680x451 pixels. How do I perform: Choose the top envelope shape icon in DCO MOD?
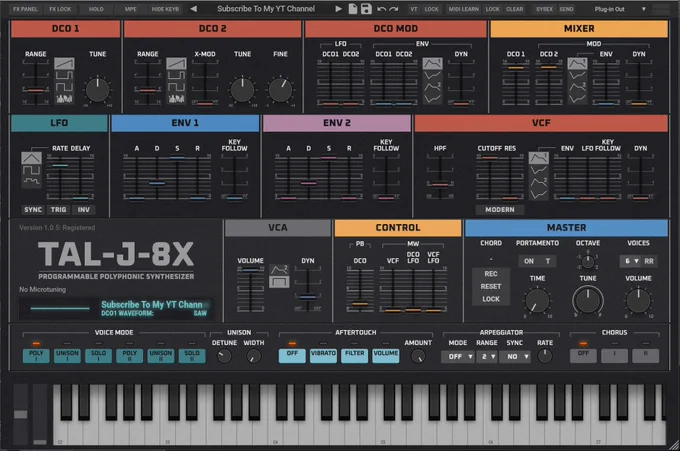432,64
